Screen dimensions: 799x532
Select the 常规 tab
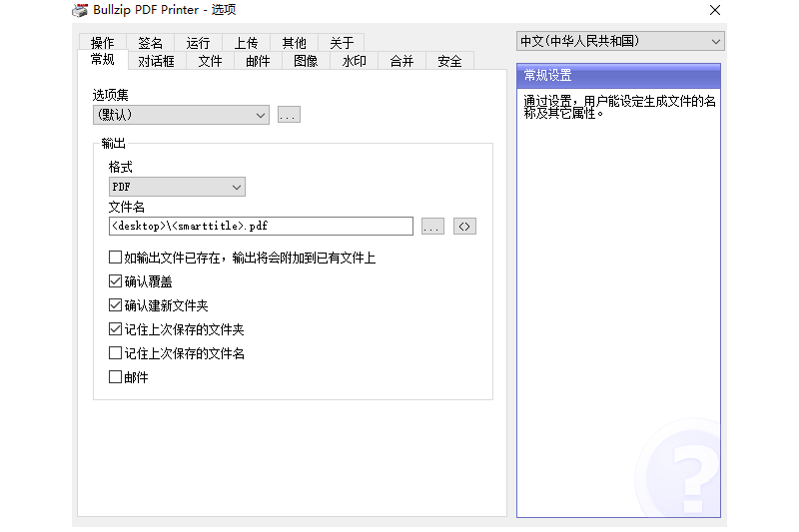click(103, 60)
